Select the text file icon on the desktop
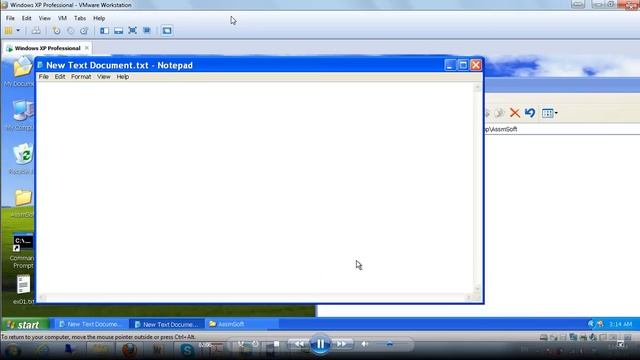640x360 pixels. 23,290
